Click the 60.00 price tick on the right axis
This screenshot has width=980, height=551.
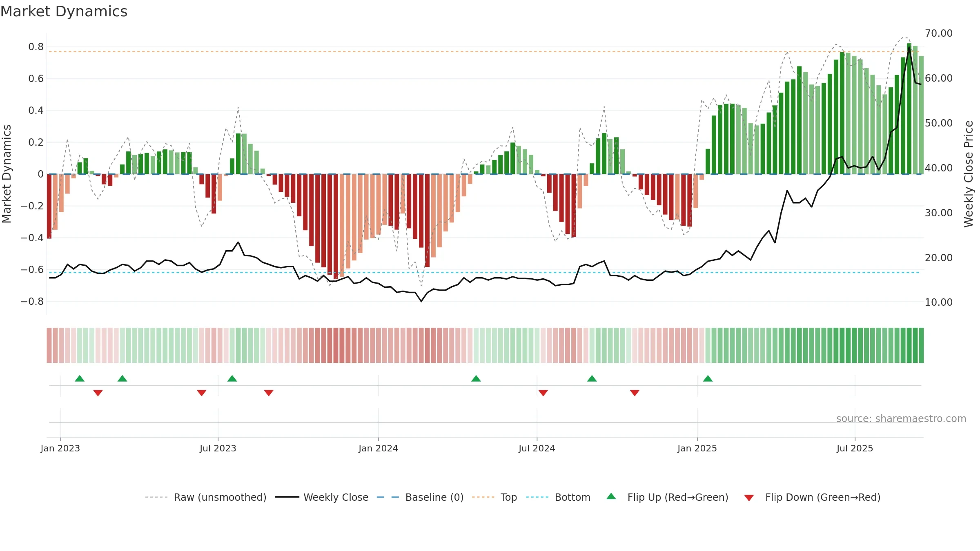click(939, 78)
